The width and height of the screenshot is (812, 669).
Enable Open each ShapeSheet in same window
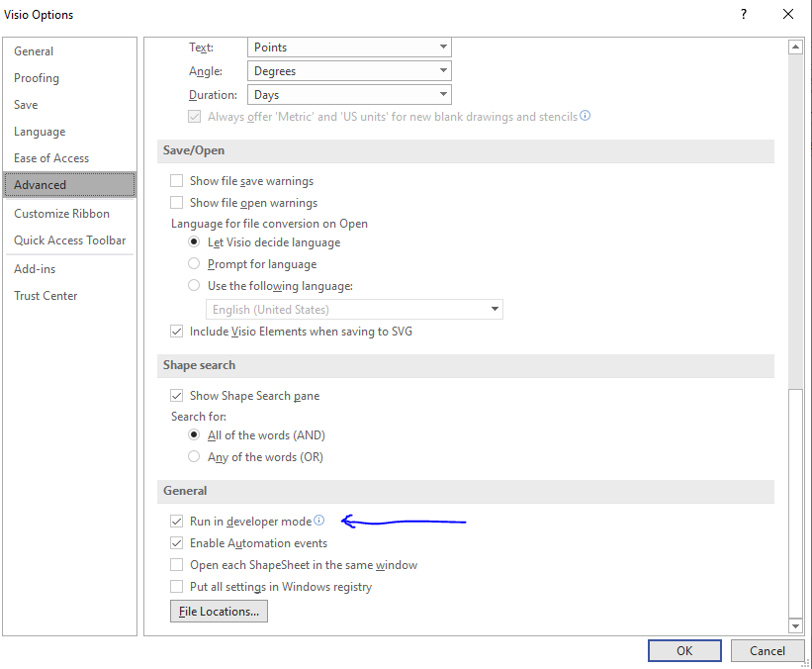point(177,564)
